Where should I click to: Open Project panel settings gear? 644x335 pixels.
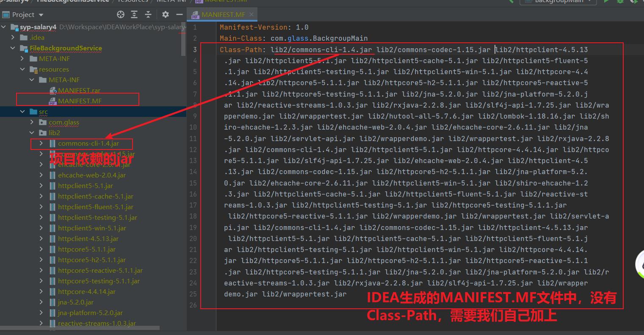point(166,14)
